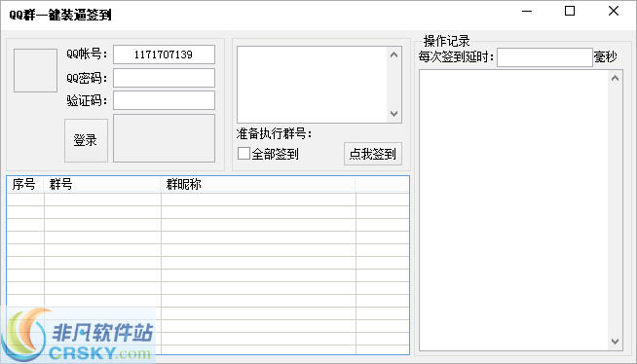The height and width of the screenshot is (364, 637).
Task: Click the 每次签到延时 delay input field
Action: point(544,57)
